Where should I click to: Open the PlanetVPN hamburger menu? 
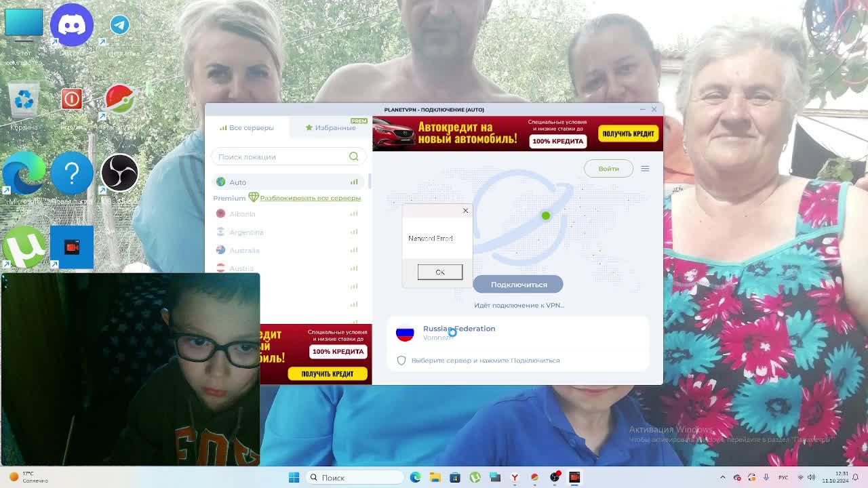[645, 168]
